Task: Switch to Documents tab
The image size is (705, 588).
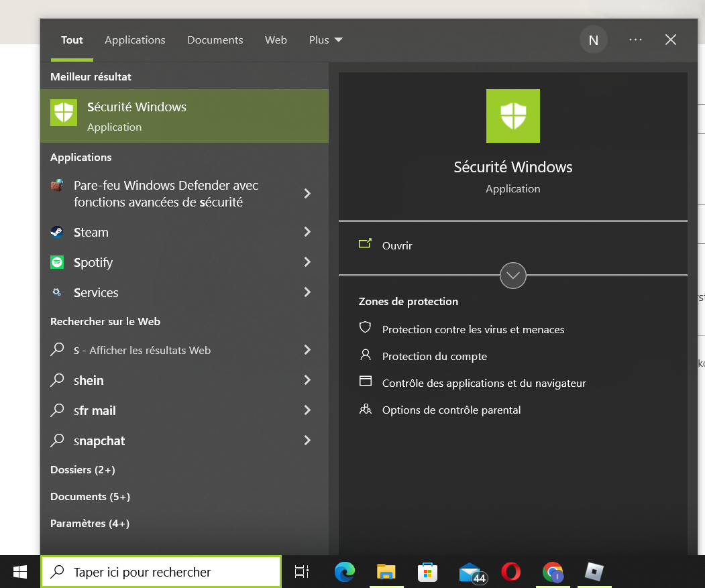Action: (215, 40)
